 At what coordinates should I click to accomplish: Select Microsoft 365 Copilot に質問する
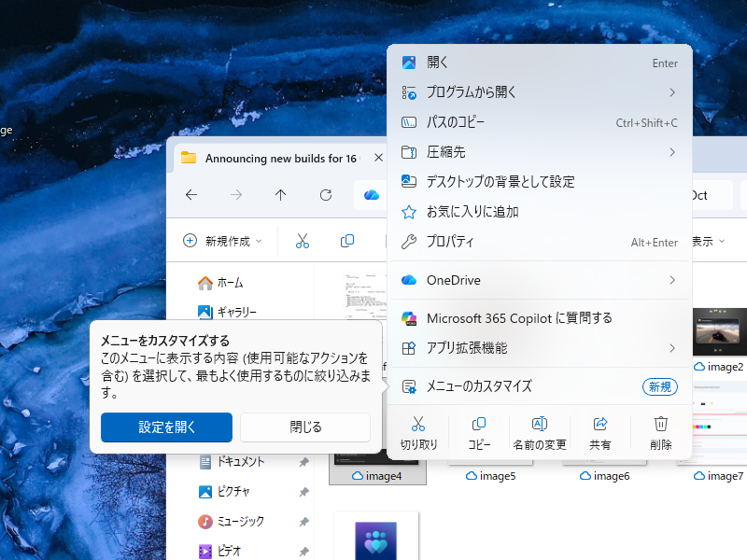click(x=540, y=318)
